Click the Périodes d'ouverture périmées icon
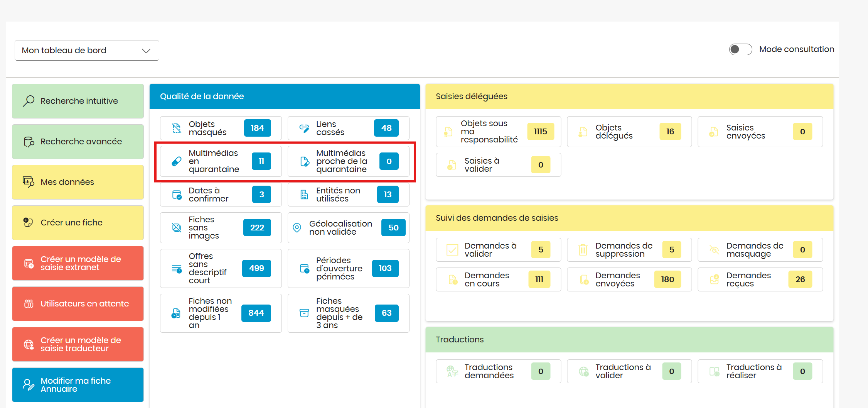The height and width of the screenshot is (408, 868). [x=305, y=269]
